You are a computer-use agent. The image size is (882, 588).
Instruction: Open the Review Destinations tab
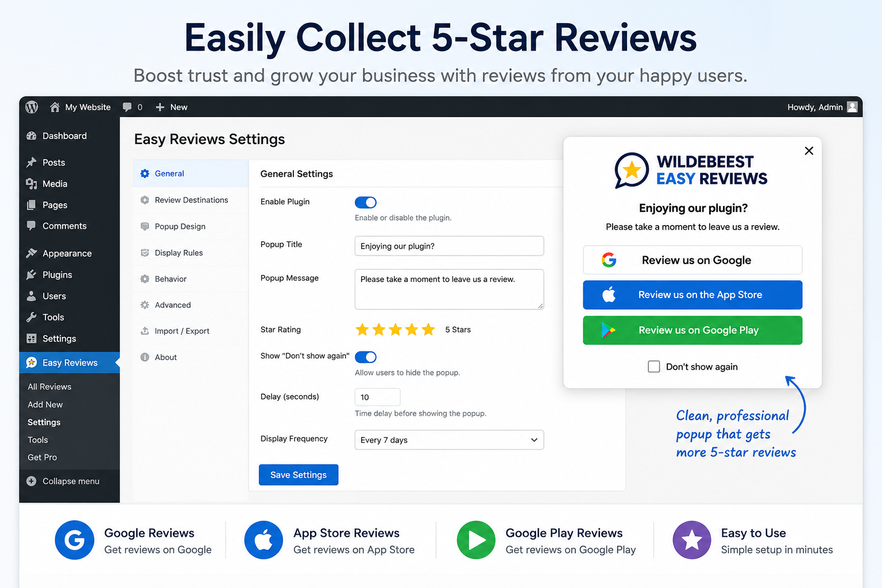coord(191,200)
